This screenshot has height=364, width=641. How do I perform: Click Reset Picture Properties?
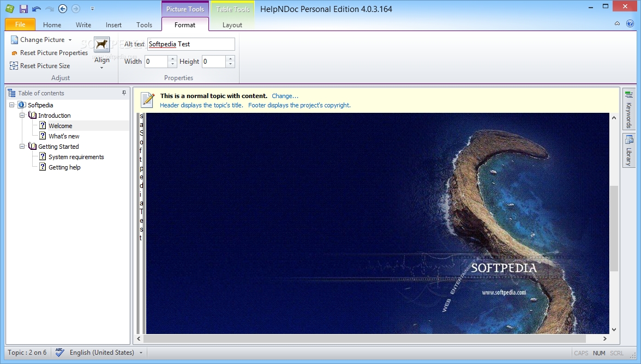point(50,53)
